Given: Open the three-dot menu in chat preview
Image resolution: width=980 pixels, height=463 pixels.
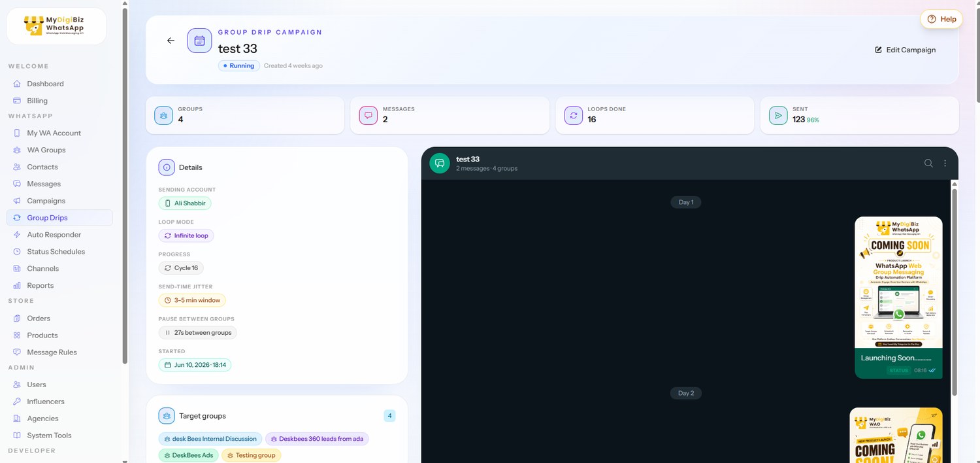Looking at the screenshot, I should point(945,163).
